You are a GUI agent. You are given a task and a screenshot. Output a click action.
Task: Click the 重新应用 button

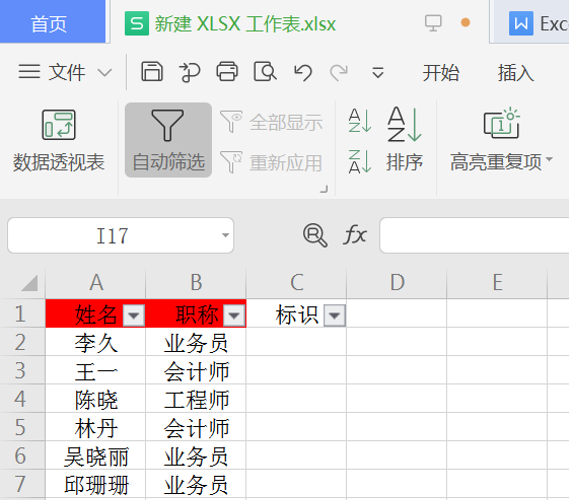click(x=271, y=162)
